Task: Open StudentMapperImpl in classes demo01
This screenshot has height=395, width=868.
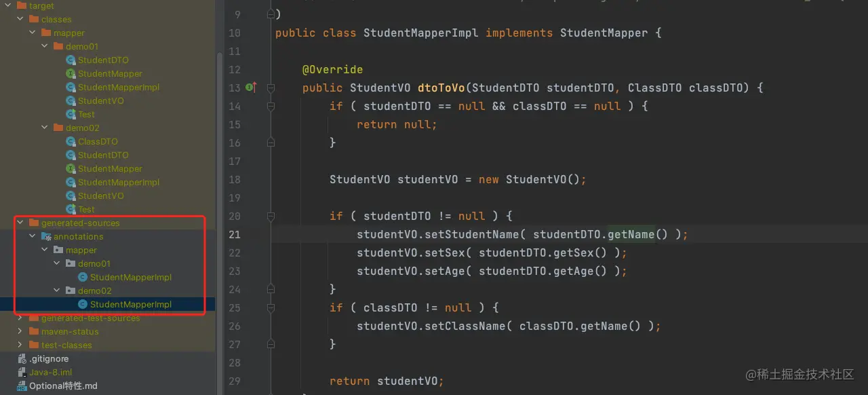Action: point(119,87)
